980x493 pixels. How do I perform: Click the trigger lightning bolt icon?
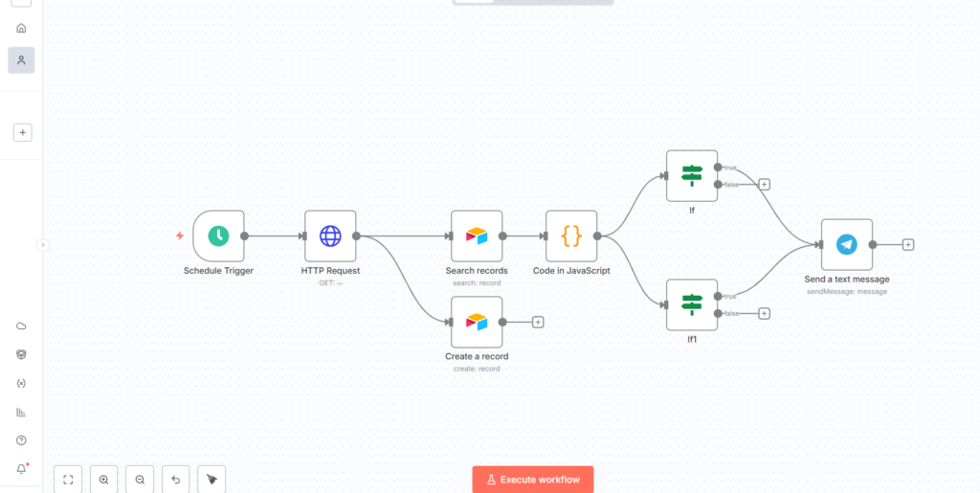(x=179, y=235)
